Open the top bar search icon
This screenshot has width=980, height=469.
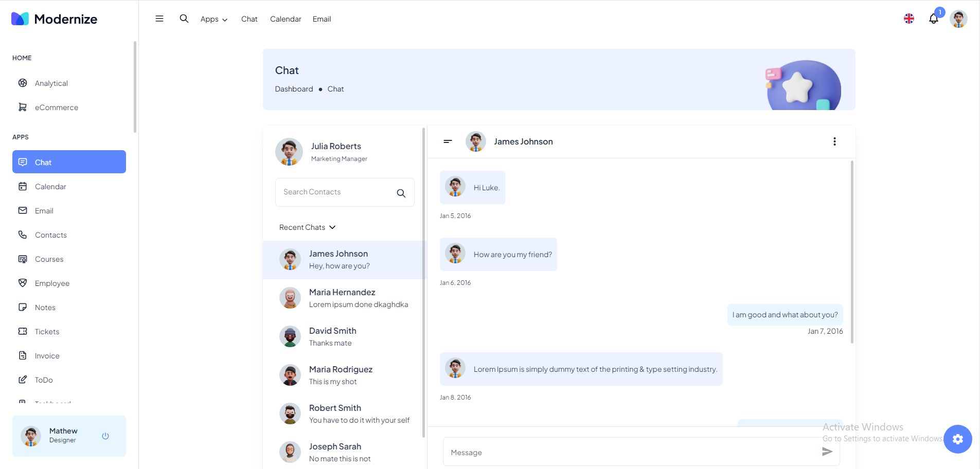pos(184,19)
